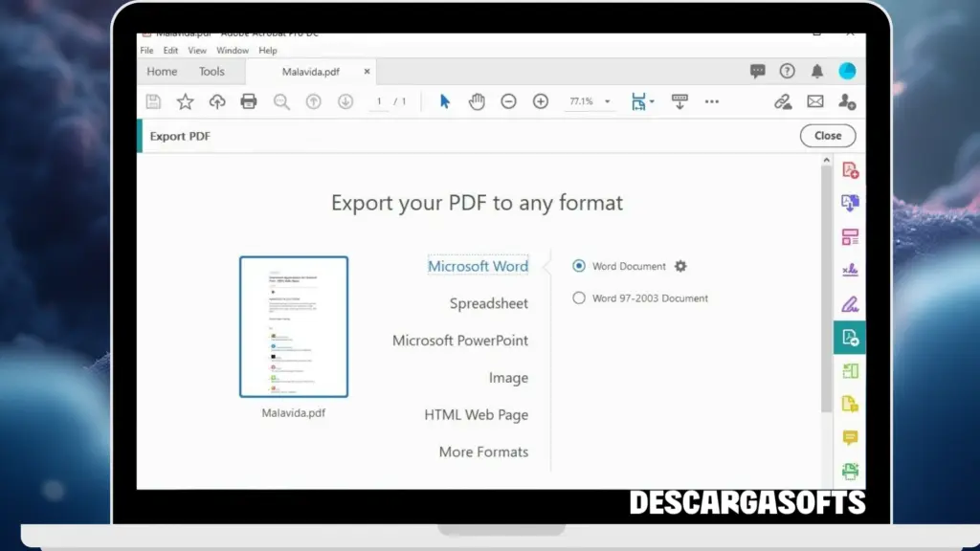
Task: Choose Spreadsheet export format
Action: 488,303
